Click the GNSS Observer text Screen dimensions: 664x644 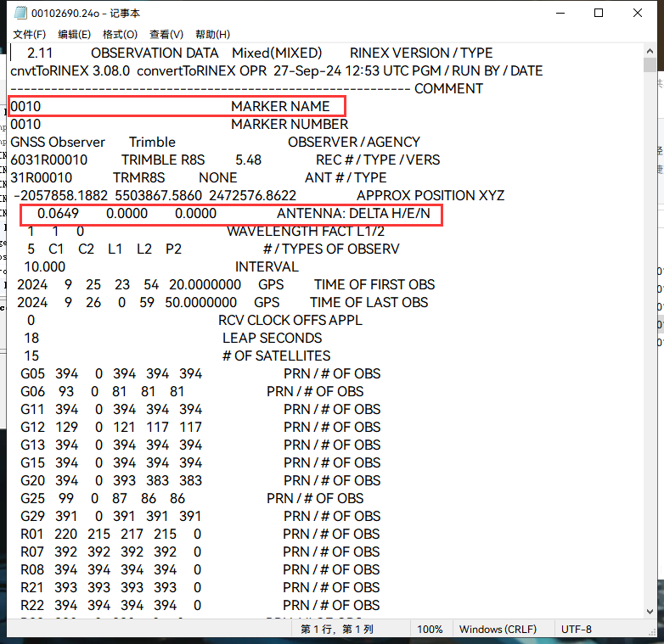(58, 142)
